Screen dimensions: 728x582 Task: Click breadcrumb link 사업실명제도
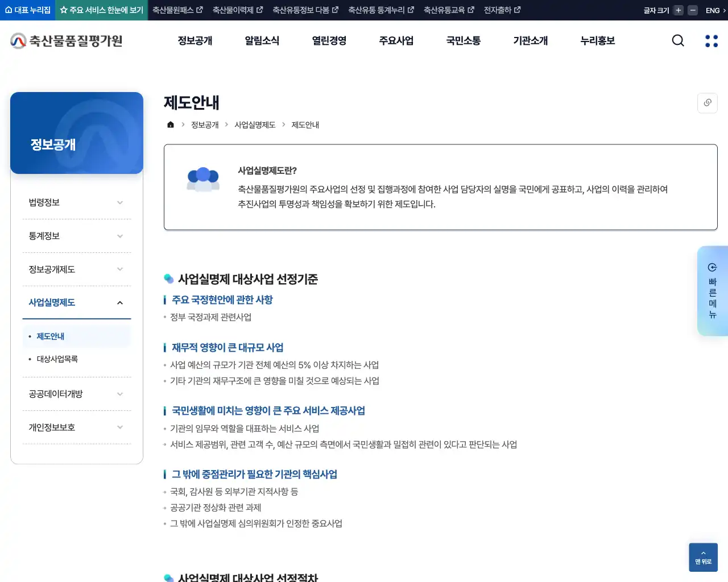[x=254, y=124]
